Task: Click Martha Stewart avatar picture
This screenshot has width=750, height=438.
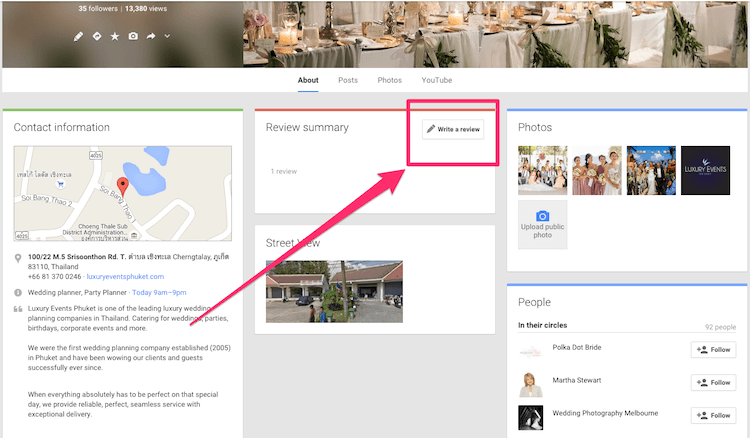Action: click(x=530, y=385)
